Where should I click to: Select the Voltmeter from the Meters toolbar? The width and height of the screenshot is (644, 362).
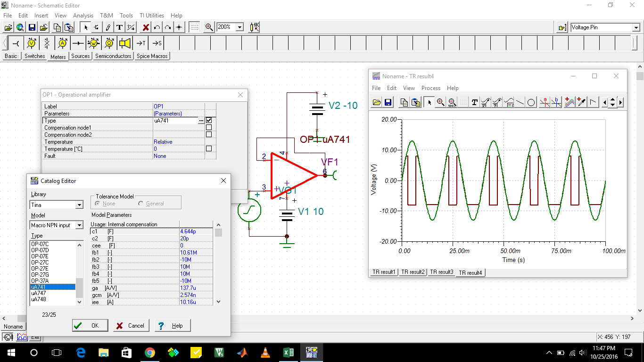pyautogui.click(x=31, y=43)
